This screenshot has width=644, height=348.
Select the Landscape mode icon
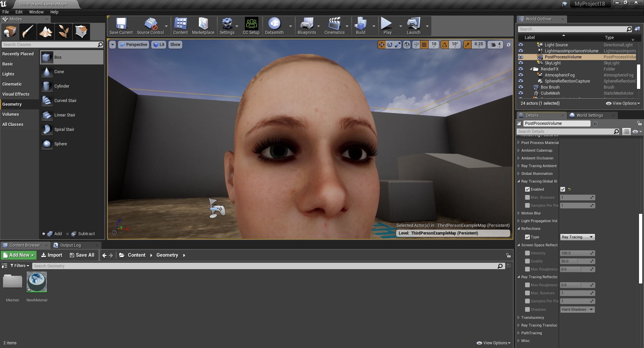[x=45, y=32]
